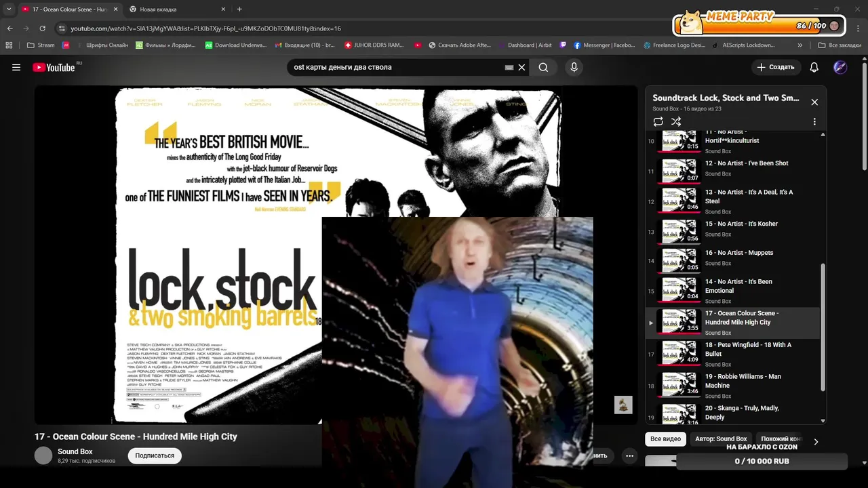The image size is (868, 488).
Task: Play 20 - Skanga - Truly, Madly, Deeply
Action: click(x=732, y=413)
